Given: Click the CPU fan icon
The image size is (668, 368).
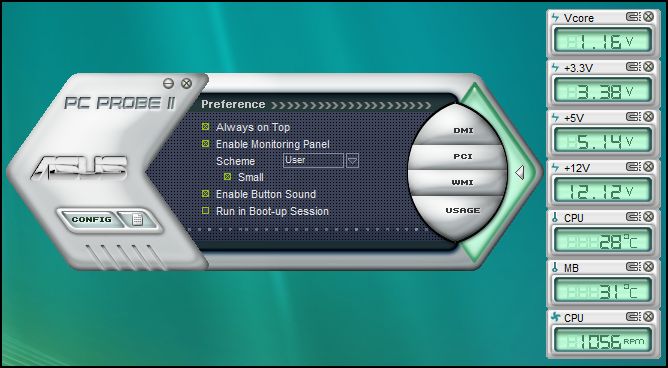Looking at the screenshot, I should (555, 317).
